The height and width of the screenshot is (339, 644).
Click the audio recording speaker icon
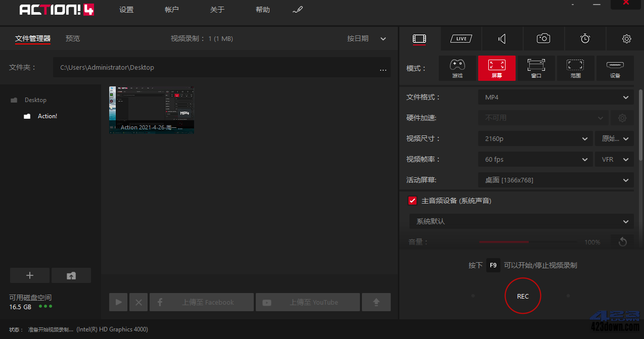click(501, 38)
